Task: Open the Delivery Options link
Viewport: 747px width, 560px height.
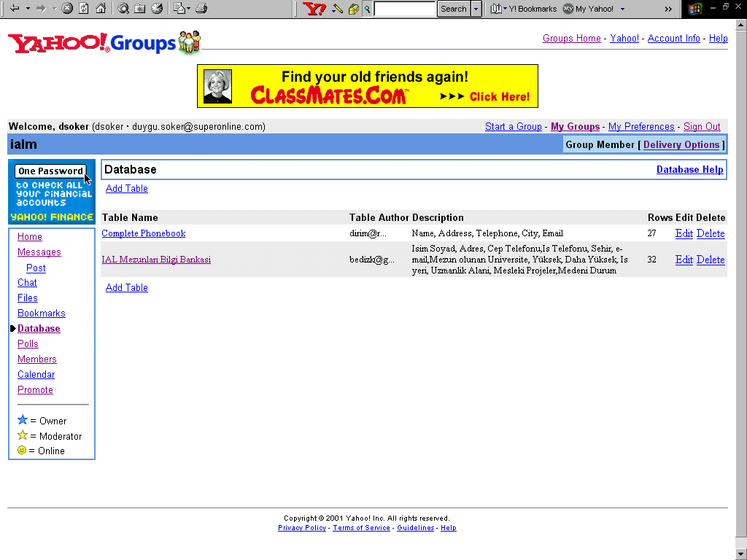Action: [681, 145]
